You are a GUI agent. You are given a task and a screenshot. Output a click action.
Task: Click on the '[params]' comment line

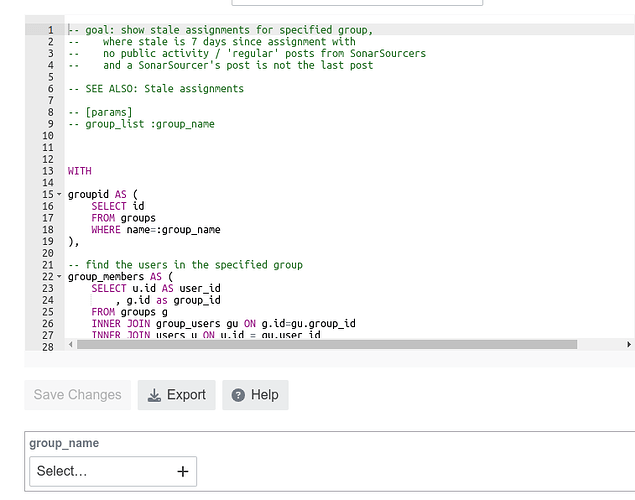[100, 112]
